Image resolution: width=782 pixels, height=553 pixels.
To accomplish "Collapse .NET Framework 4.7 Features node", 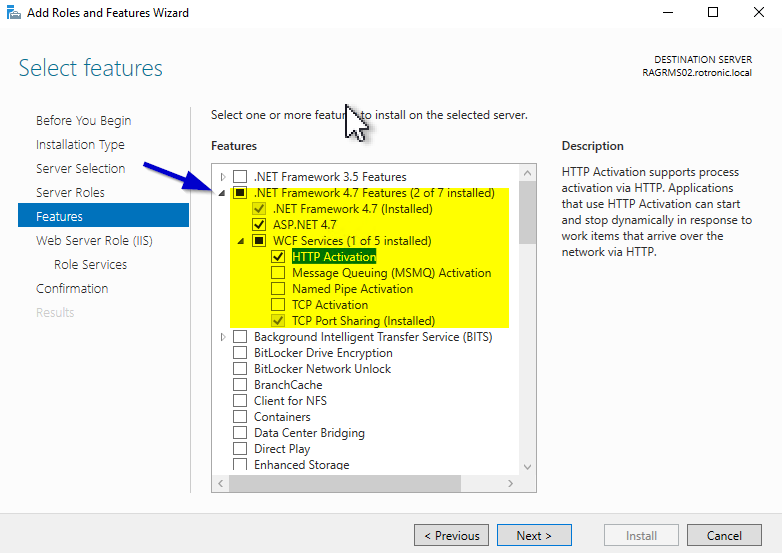I will pos(222,193).
